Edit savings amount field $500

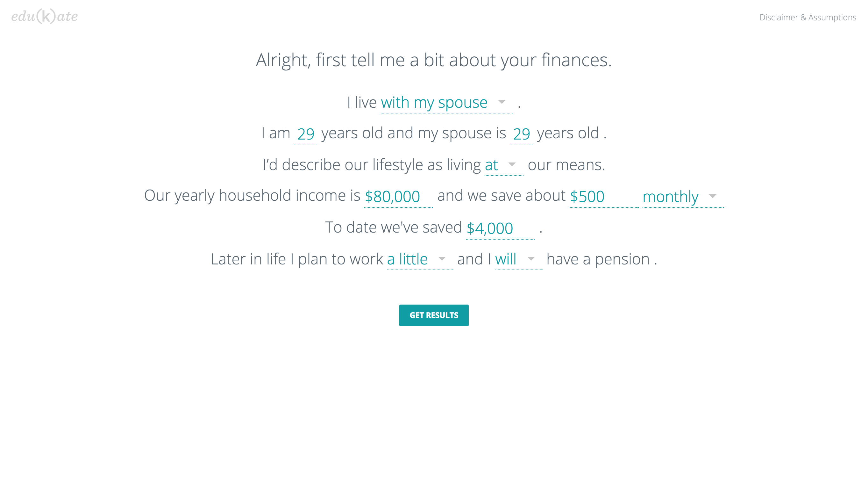(x=603, y=197)
